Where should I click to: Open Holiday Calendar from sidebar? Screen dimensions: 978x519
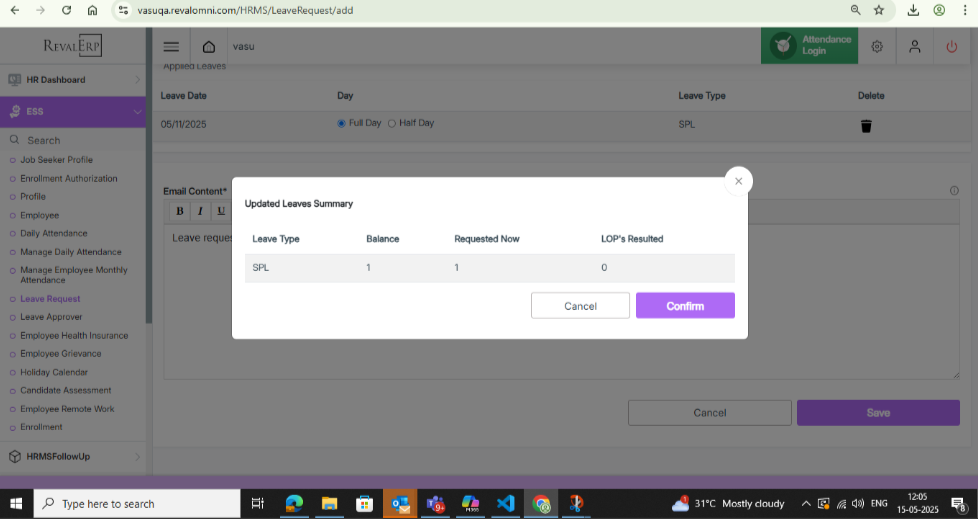[x=54, y=372]
